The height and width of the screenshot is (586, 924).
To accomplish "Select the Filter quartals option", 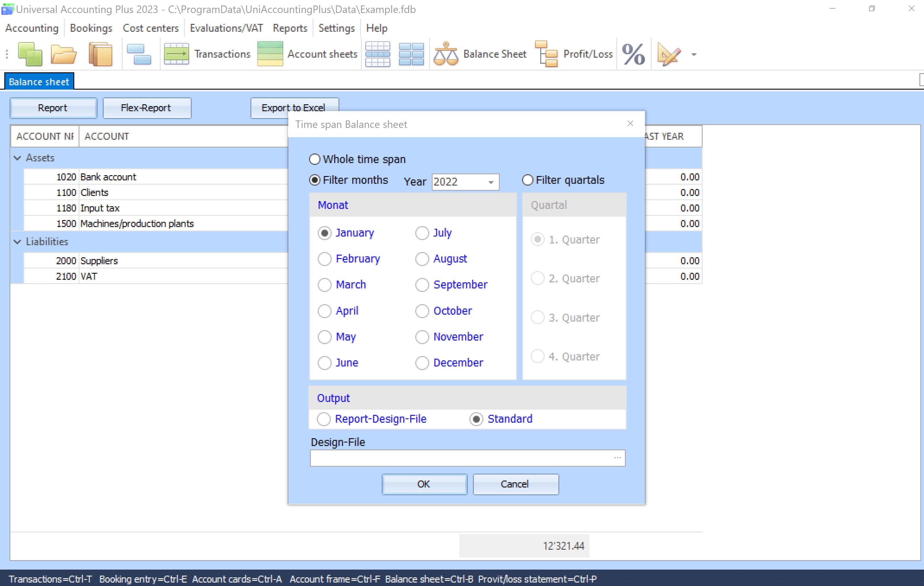I will 528,180.
